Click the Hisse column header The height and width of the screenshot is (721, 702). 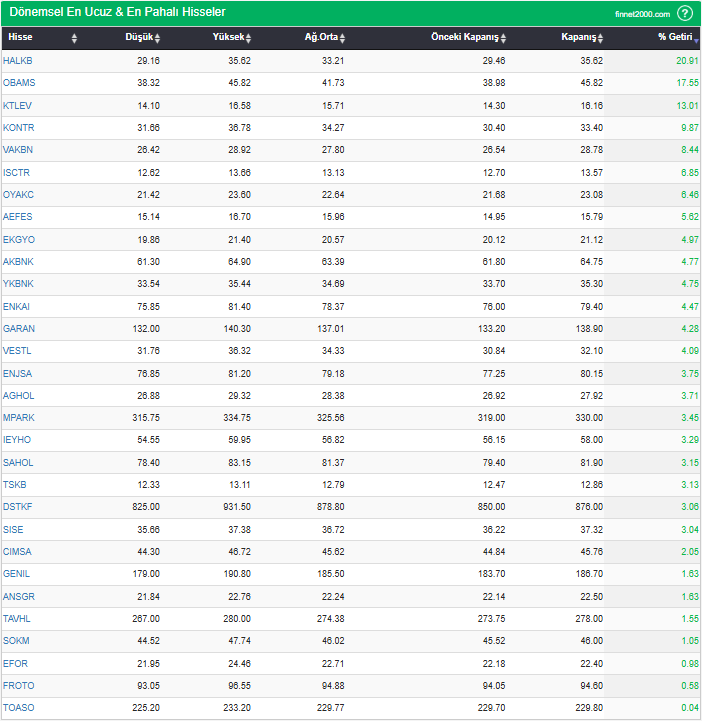[20, 37]
